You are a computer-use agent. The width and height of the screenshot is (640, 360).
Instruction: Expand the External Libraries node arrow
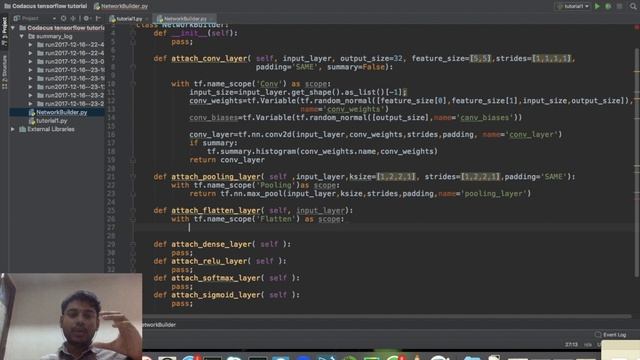[13, 129]
